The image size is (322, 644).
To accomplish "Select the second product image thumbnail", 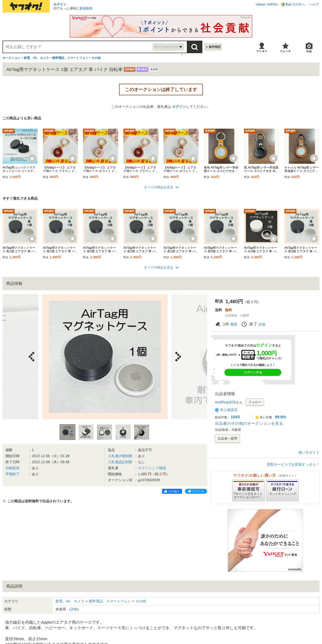I will pyautogui.click(x=86, y=432).
